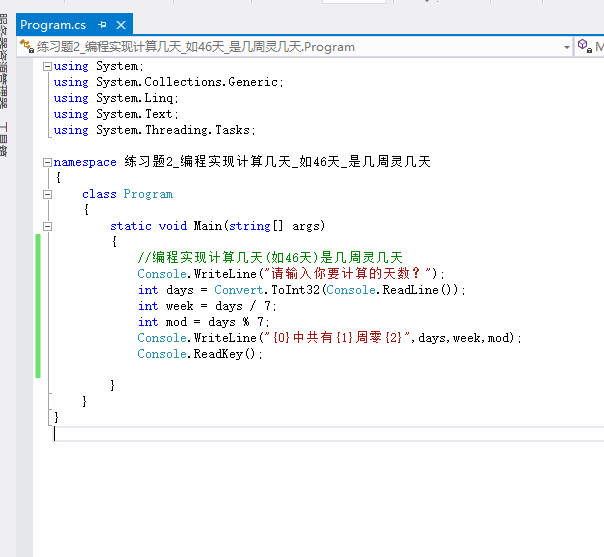
Task: Collapse the class Program block
Action: coord(47,194)
